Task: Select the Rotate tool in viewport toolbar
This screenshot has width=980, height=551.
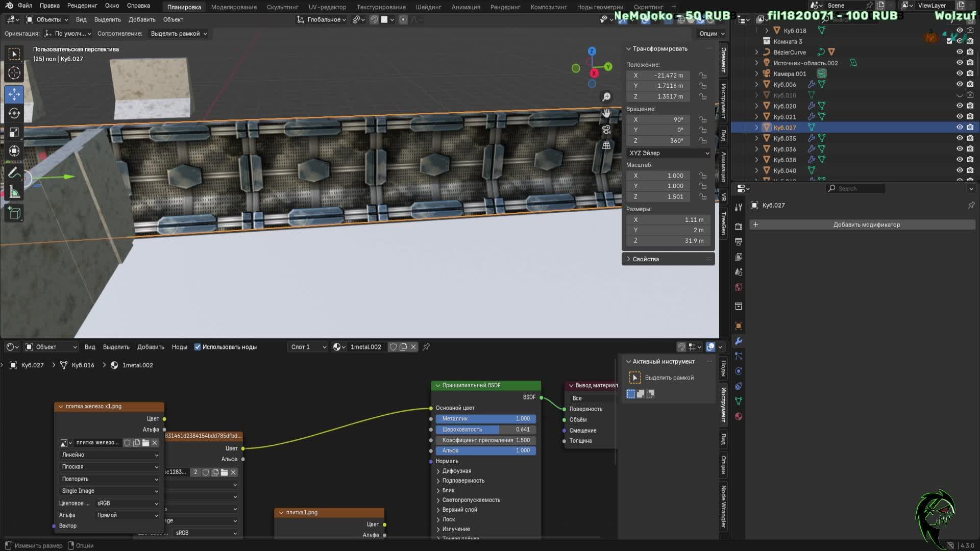Action: 14,113
